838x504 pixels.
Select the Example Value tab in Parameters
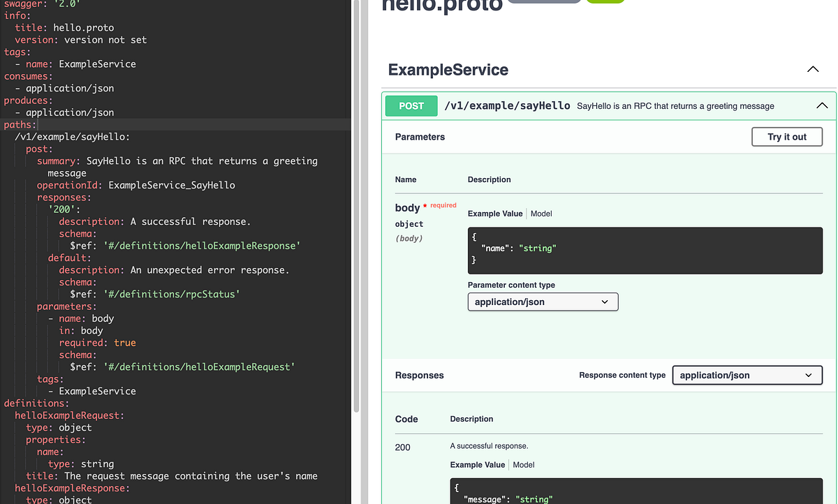click(495, 213)
